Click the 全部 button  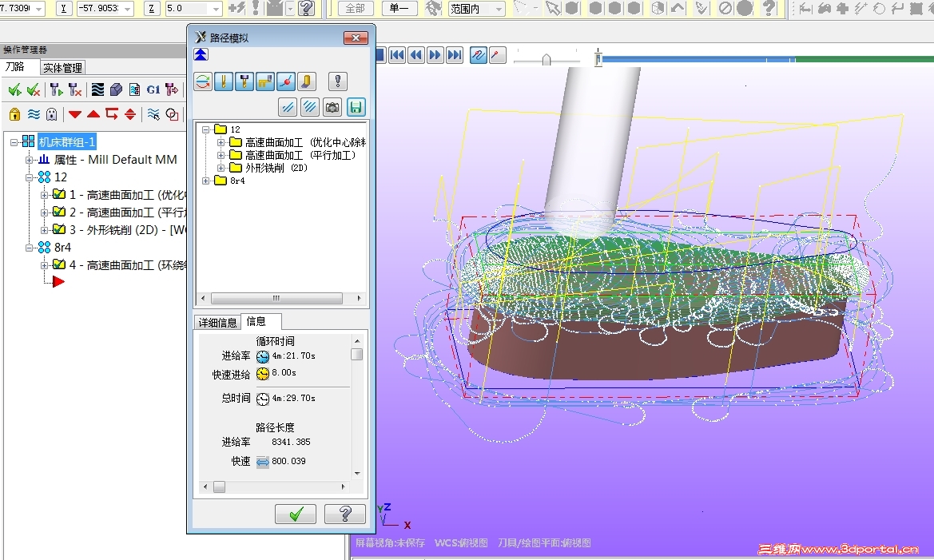[x=356, y=8]
